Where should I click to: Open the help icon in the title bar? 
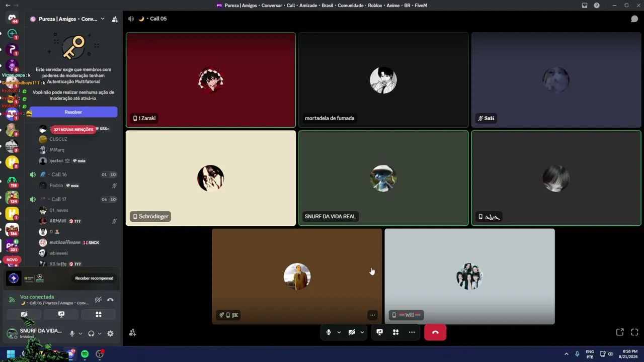(597, 6)
